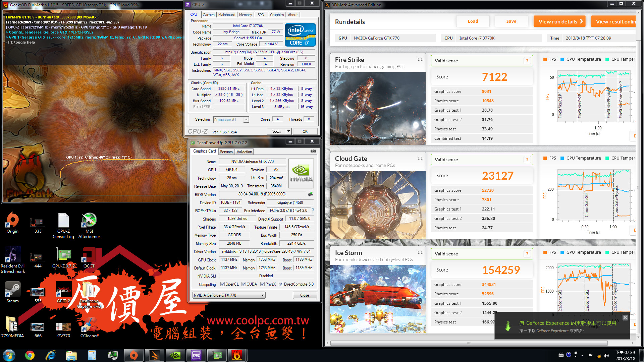This screenshot has height=362, width=644.
Task: Open the GPU-Z.0.7.2 desktop icon
Action: (64, 258)
